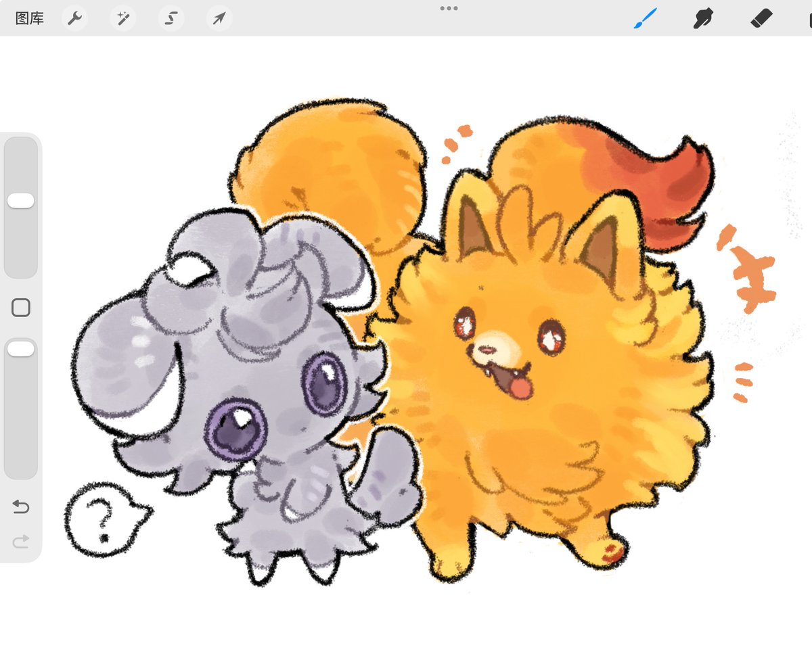Open Adjustments with the magic wand icon
The width and height of the screenshot is (812, 662).
click(x=122, y=18)
